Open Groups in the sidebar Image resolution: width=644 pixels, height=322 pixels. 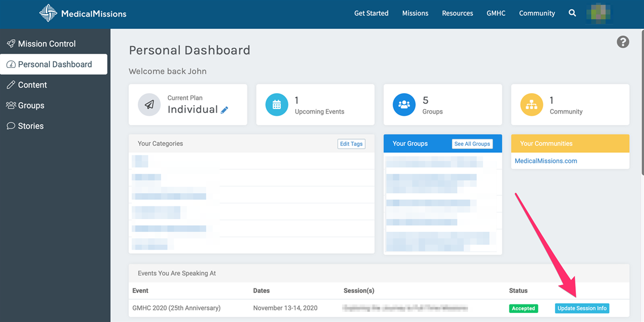[x=31, y=106]
